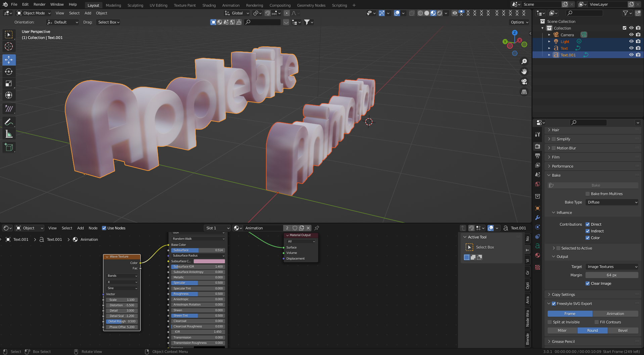The image size is (644, 355).
Task: Select the Cursor tool in viewport toolbar
Action: click(9, 46)
